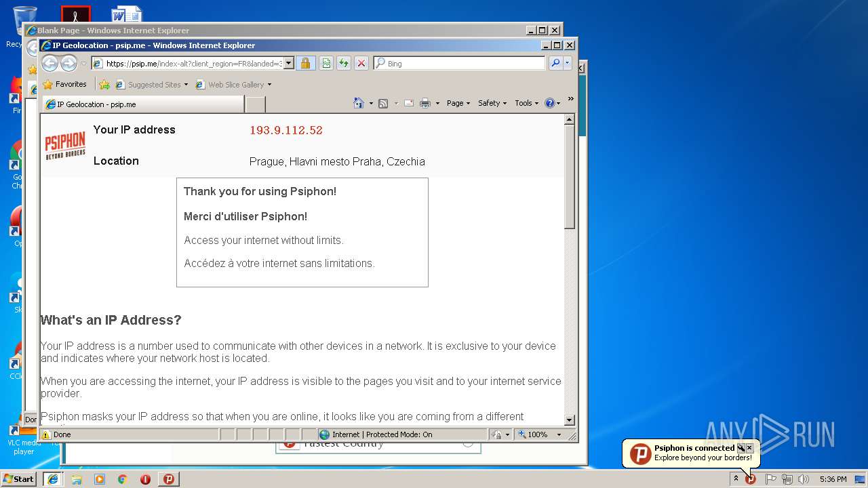
Task: Click the page scrollbar thumb
Action: (x=570, y=177)
